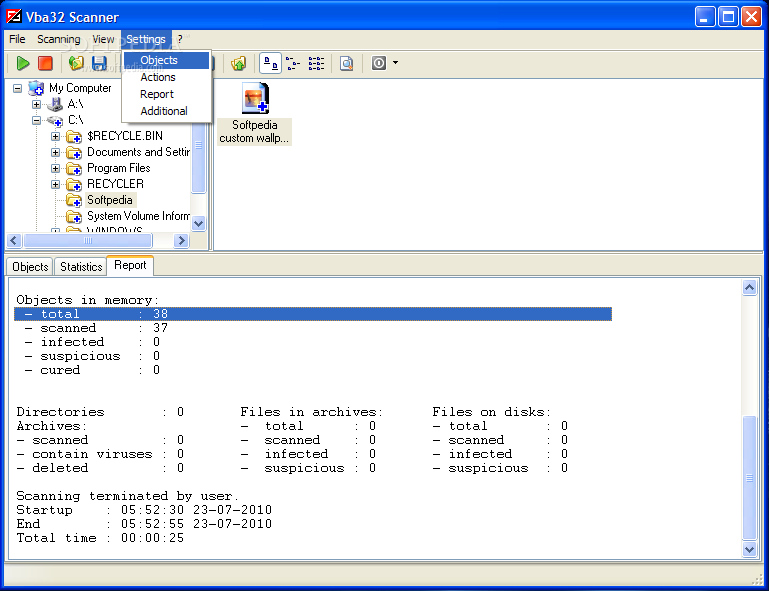Start scanning with the green play button
The image size is (769, 591).
tap(23, 63)
